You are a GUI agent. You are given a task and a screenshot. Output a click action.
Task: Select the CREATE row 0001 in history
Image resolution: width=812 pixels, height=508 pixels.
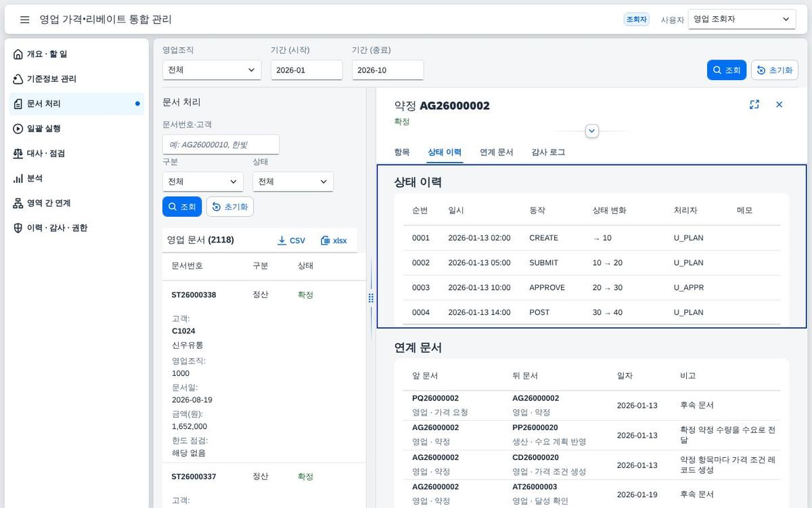tap(591, 238)
